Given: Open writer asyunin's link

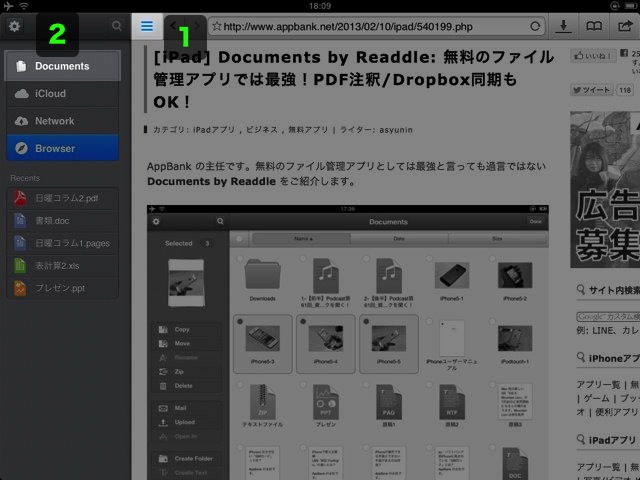Looking at the screenshot, I should 396,130.
